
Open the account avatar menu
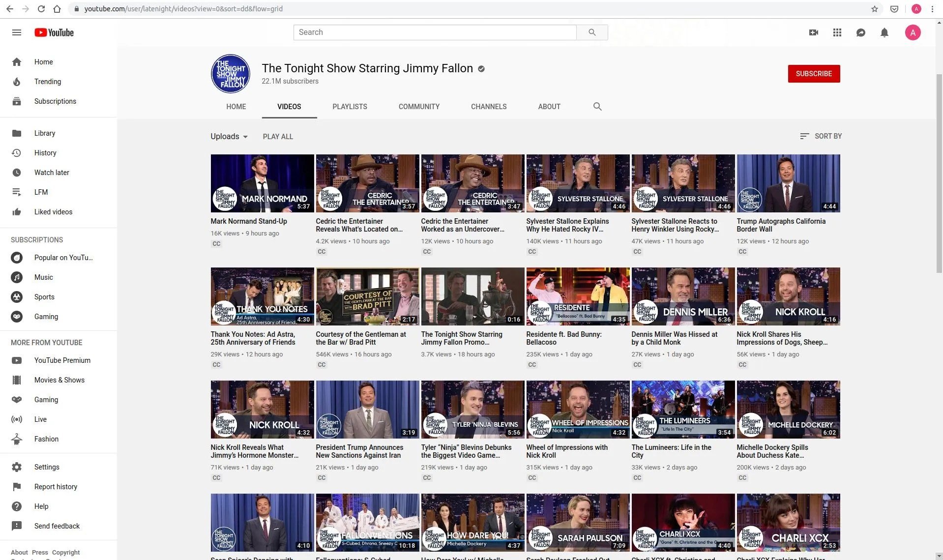pyautogui.click(x=913, y=32)
